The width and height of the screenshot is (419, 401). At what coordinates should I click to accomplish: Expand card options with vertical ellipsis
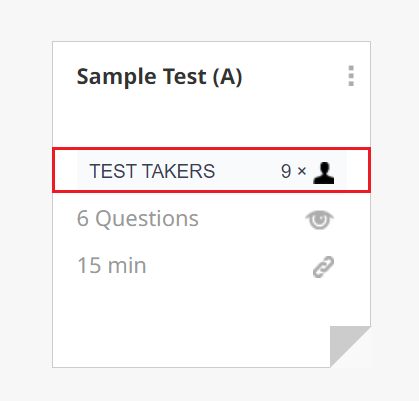point(351,76)
